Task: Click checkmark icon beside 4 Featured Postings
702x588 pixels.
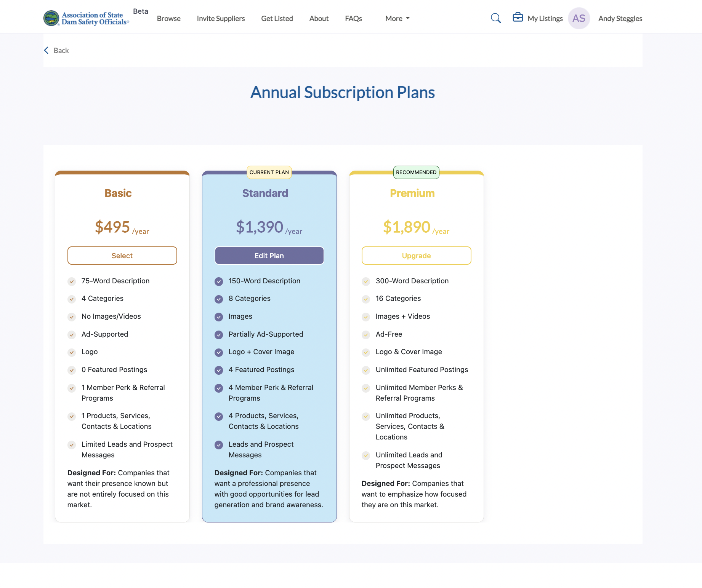Action: [219, 370]
